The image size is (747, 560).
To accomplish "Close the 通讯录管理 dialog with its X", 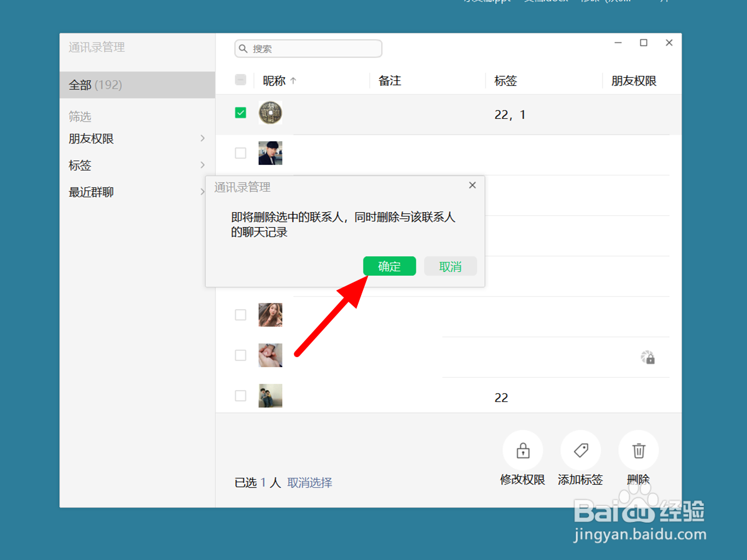I will 472,185.
